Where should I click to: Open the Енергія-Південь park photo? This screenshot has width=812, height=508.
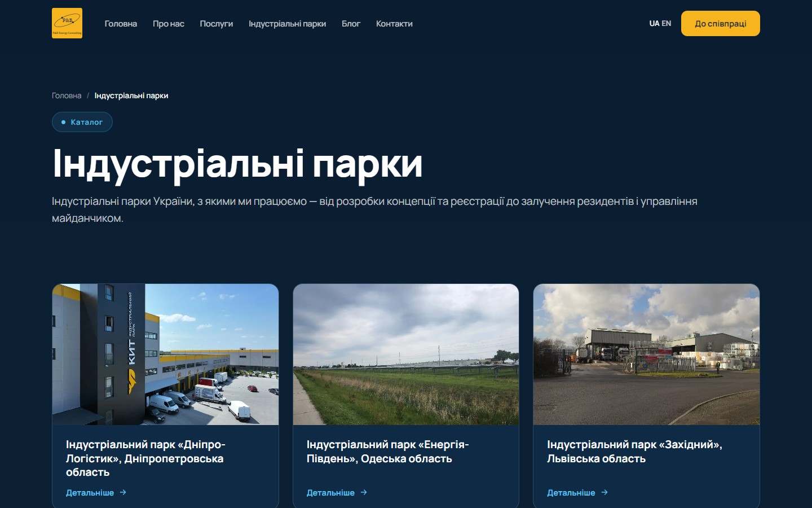pos(406,354)
